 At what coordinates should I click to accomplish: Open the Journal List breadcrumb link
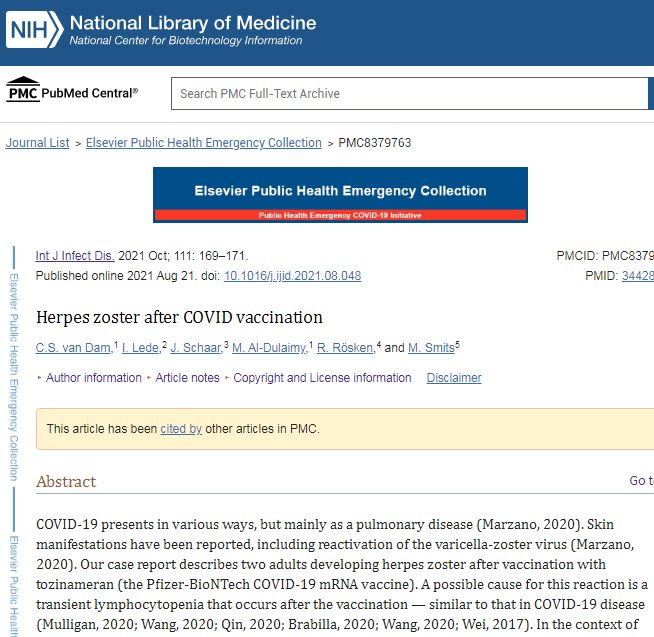click(x=38, y=143)
